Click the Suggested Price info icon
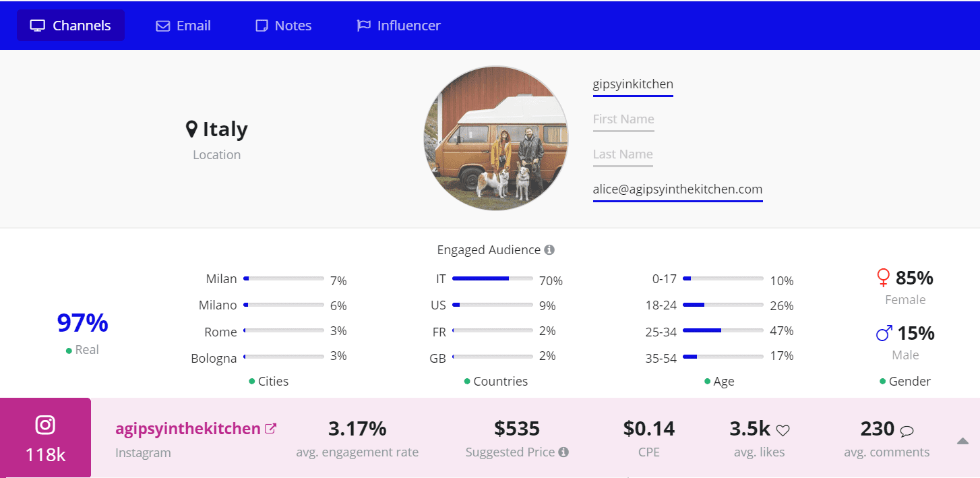The width and height of the screenshot is (980, 478). coord(563,452)
